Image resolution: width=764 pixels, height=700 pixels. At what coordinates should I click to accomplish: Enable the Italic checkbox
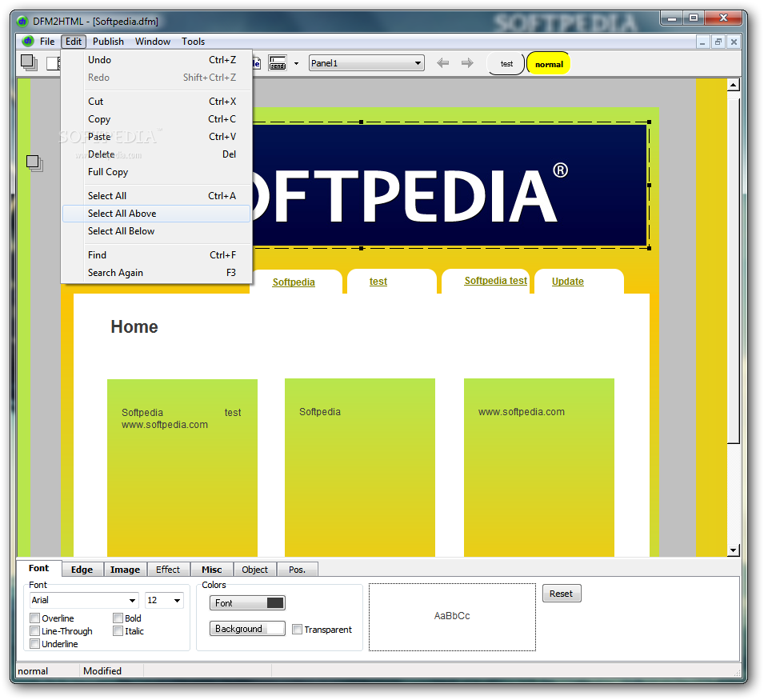118,631
